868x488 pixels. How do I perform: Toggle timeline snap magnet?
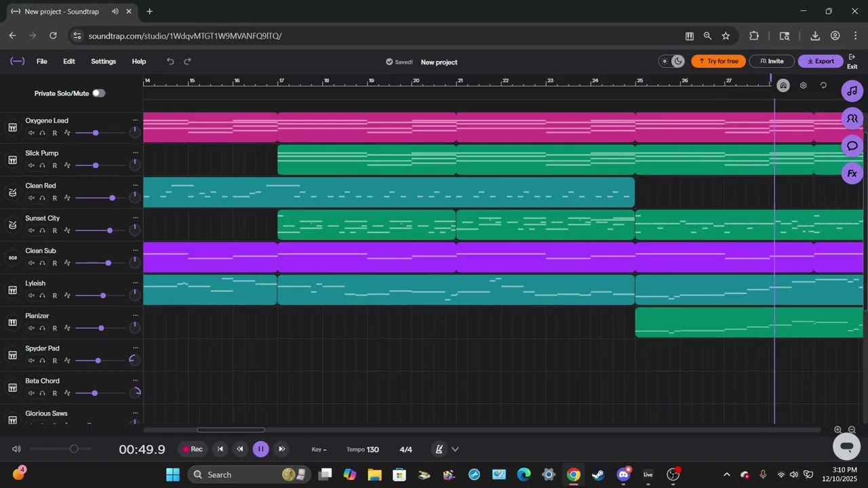[783, 85]
